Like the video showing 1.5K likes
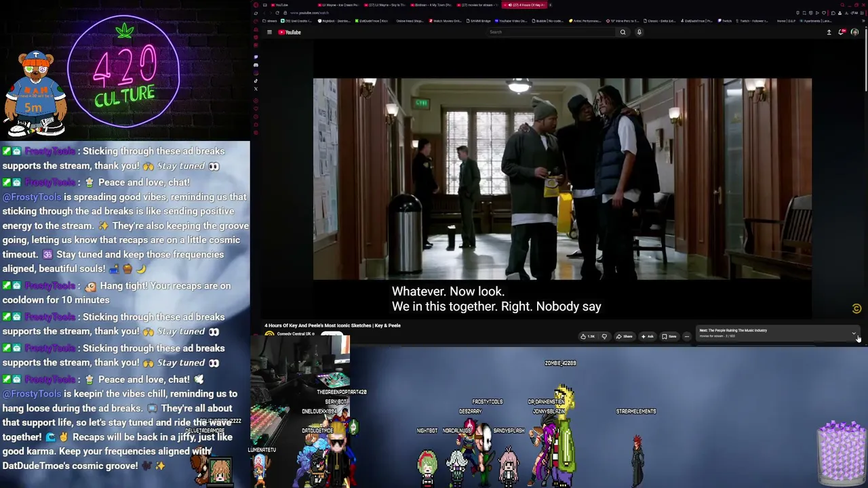This screenshot has height=488, width=868. 587,336
